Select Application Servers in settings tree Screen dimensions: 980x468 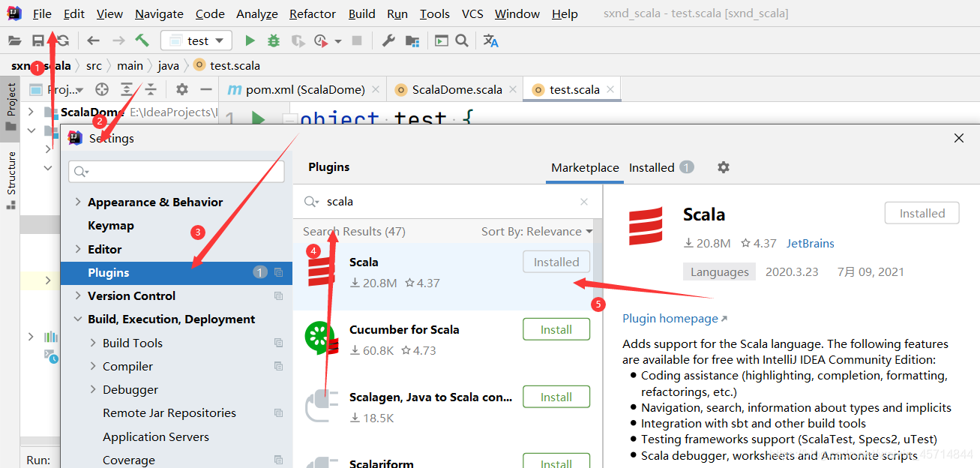(x=156, y=436)
